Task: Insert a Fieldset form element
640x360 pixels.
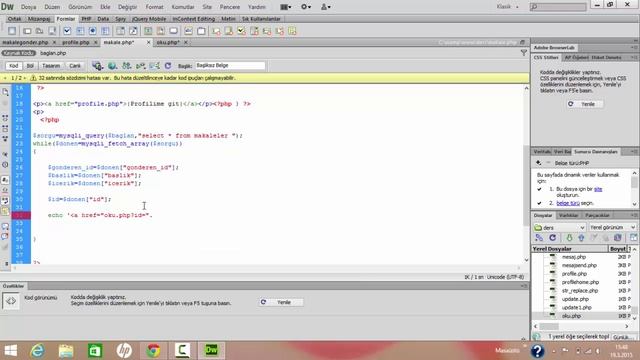Action: coord(201,31)
